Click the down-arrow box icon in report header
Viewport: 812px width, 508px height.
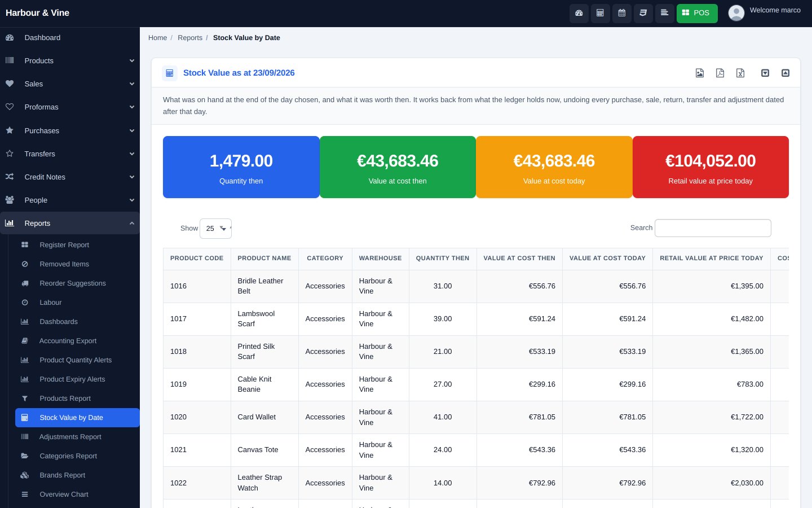pos(765,73)
